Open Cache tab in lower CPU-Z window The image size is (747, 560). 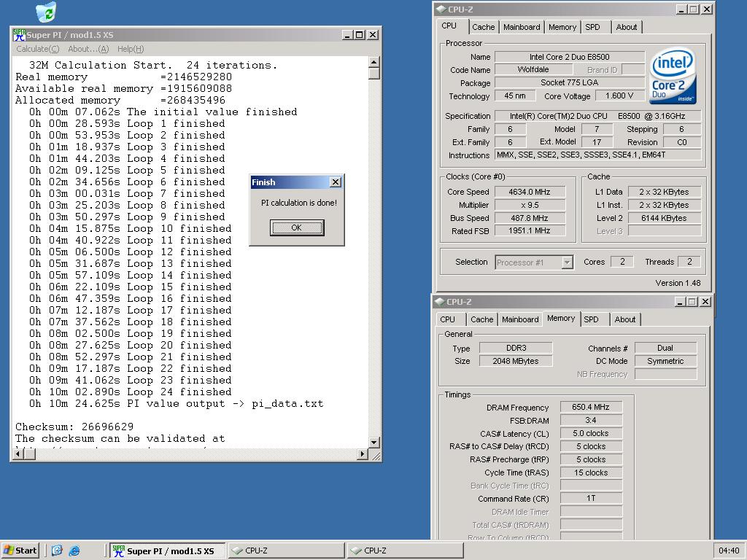(x=482, y=319)
